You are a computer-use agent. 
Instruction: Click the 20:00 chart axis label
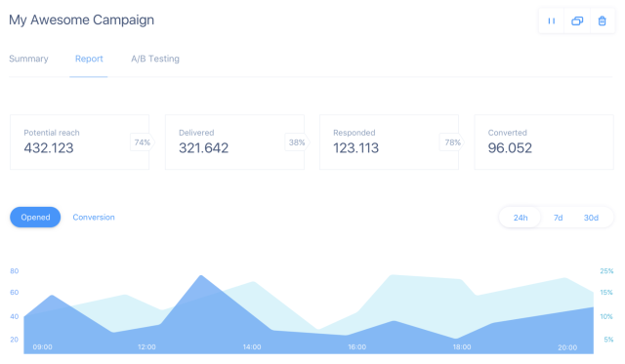567,347
